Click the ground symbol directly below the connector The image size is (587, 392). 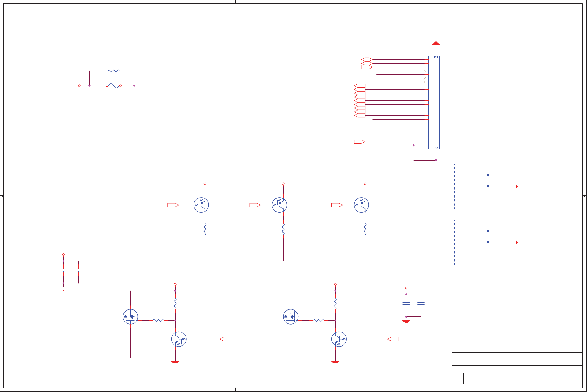tap(436, 169)
